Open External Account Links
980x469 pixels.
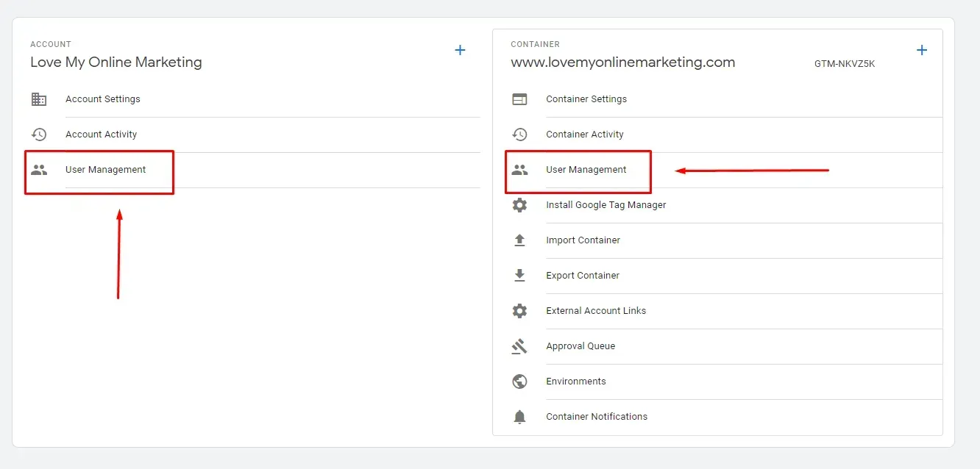click(x=596, y=311)
